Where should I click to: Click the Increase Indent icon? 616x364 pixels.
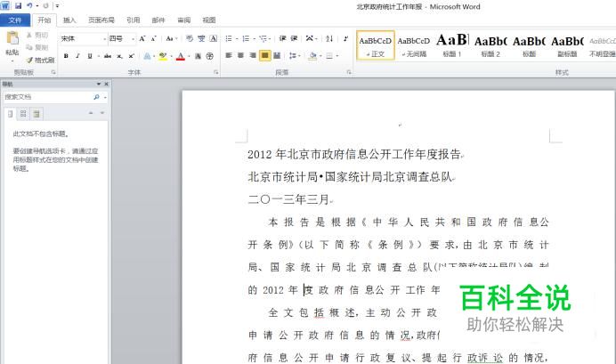[x=294, y=38]
